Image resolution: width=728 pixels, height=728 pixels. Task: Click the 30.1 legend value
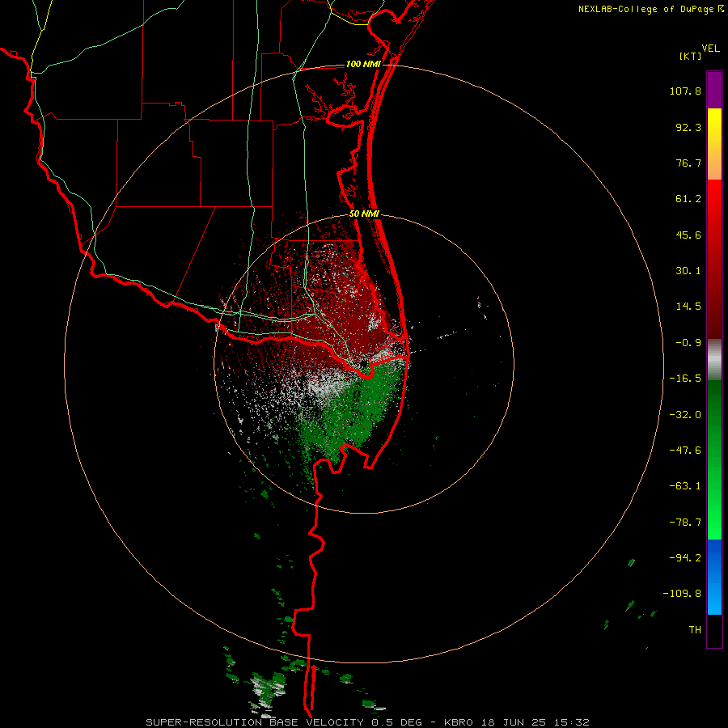coord(688,271)
